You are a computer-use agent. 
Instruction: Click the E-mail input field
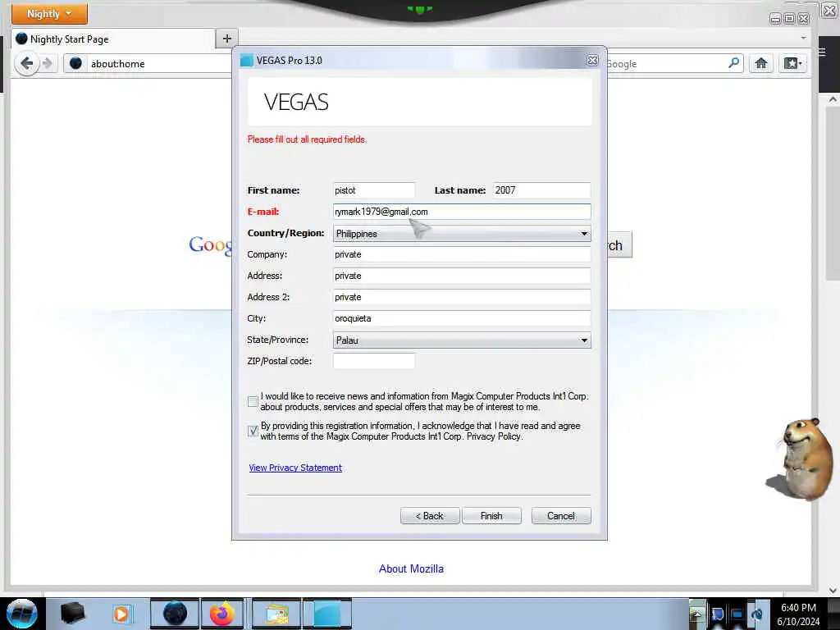462,212
